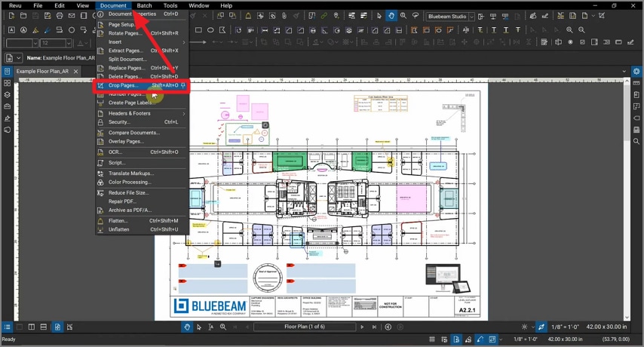Select the Pen markup tool
The width and height of the screenshot is (644, 347).
pyautogui.click(x=48, y=30)
